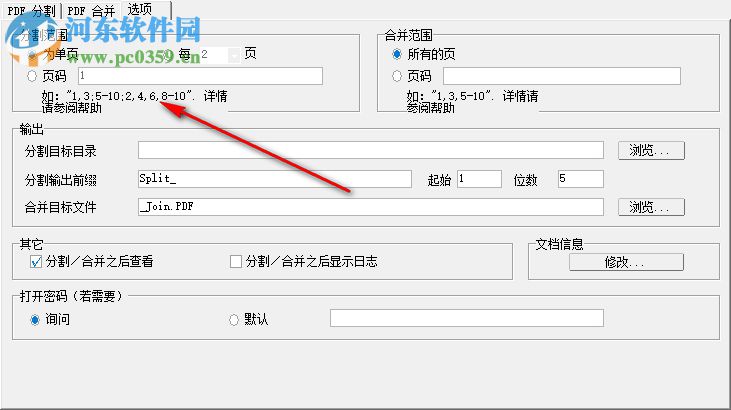Click the 起始 number field
731x410 pixels.
pyautogui.click(x=479, y=179)
